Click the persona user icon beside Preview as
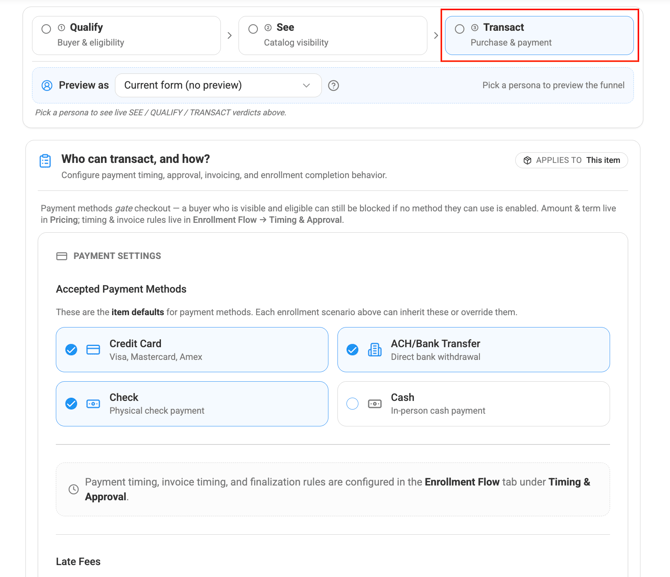 tap(47, 85)
